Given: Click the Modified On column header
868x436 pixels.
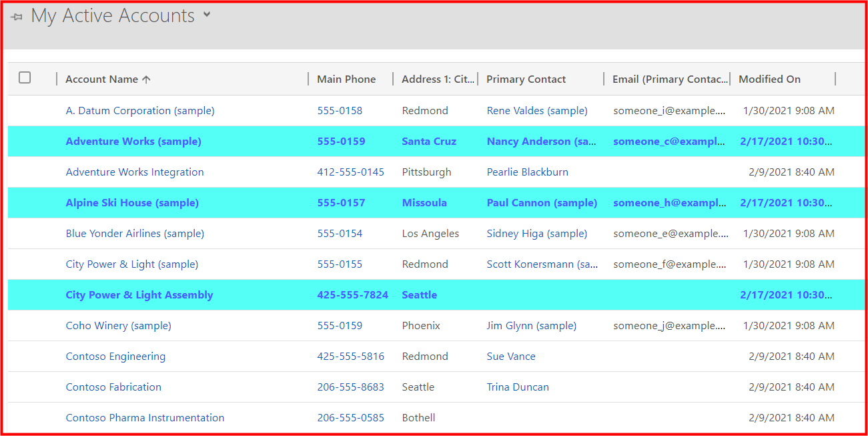Looking at the screenshot, I should tap(769, 79).
